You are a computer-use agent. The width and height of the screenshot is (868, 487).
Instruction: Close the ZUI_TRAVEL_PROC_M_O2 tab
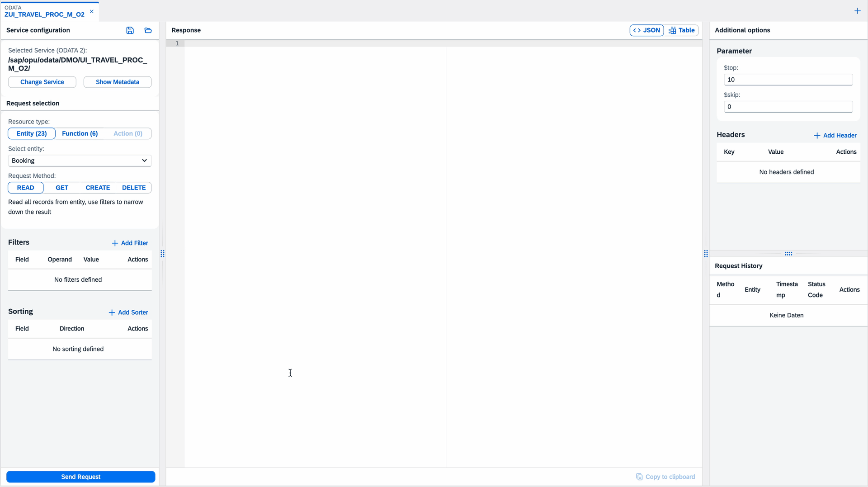coord(92,11)
